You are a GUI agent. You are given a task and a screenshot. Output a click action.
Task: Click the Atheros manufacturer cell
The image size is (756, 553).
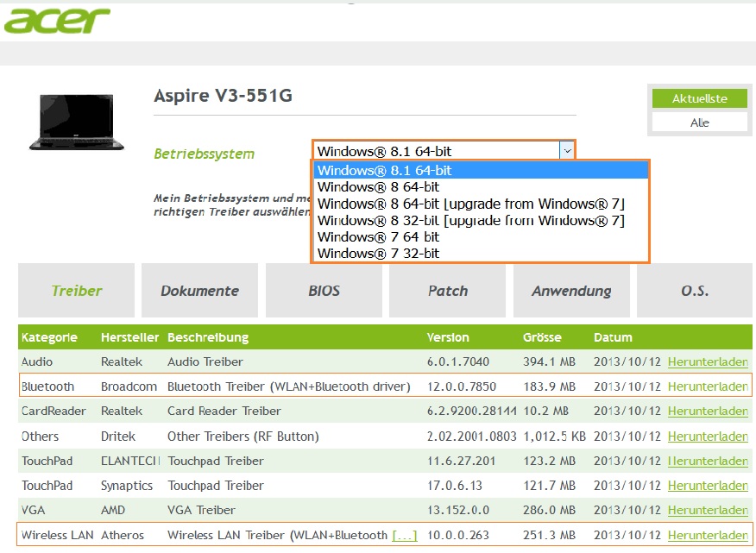pyautogui.click(x=123, y=535)
